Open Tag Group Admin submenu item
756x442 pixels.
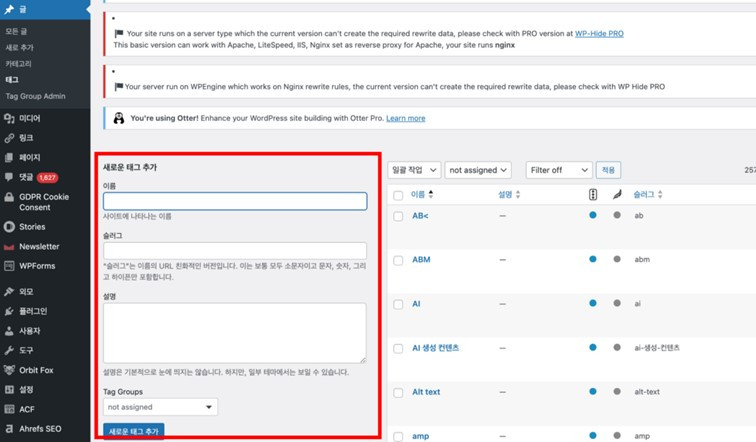36,96
